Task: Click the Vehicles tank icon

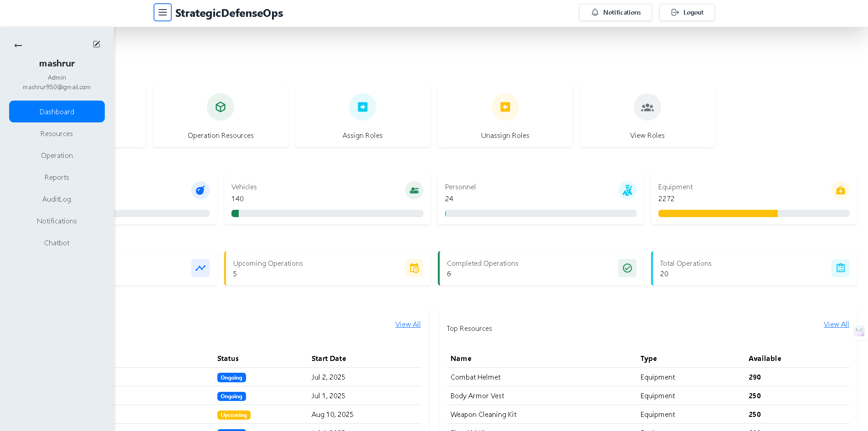Action: [x=414, y=190]
